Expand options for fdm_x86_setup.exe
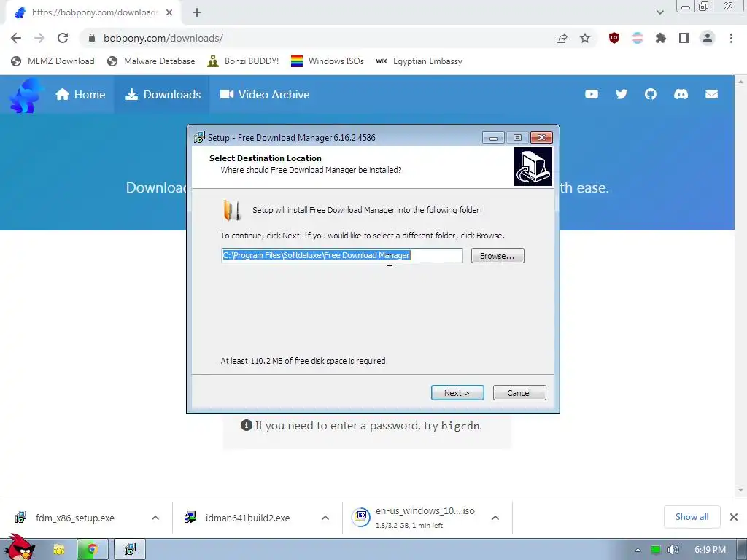Viewport: 747px width, 560px height. pyautogui.click(x=155, y=518)
